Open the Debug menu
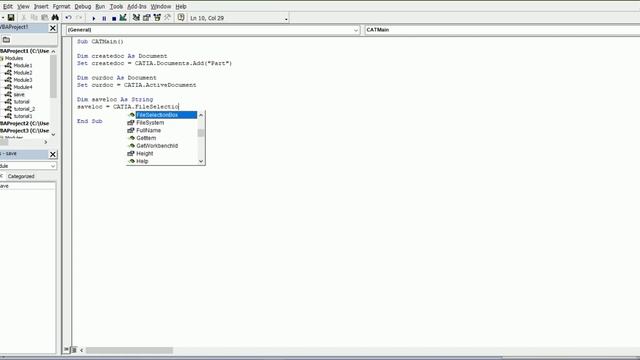Viewport: 640px width, 360px height. [x=82, y=7]
